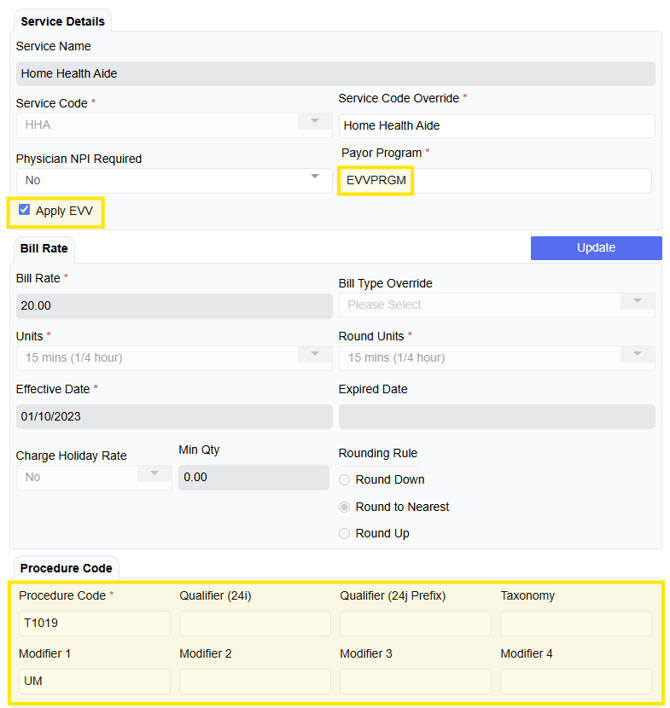
Task: Switch to the Procedure Code tab
Action: tap(66, 568)
